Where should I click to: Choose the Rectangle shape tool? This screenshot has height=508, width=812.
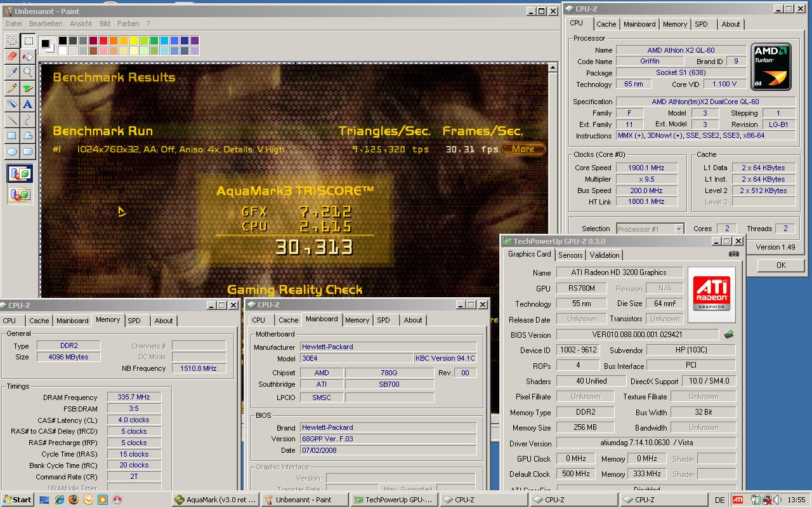coord(12,136)
